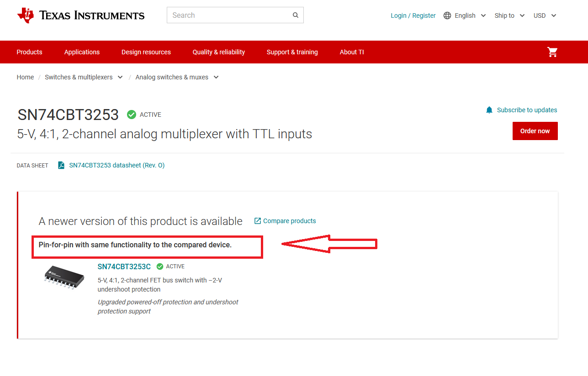Click the DATA SHEET label

click(x=32, y=166)
